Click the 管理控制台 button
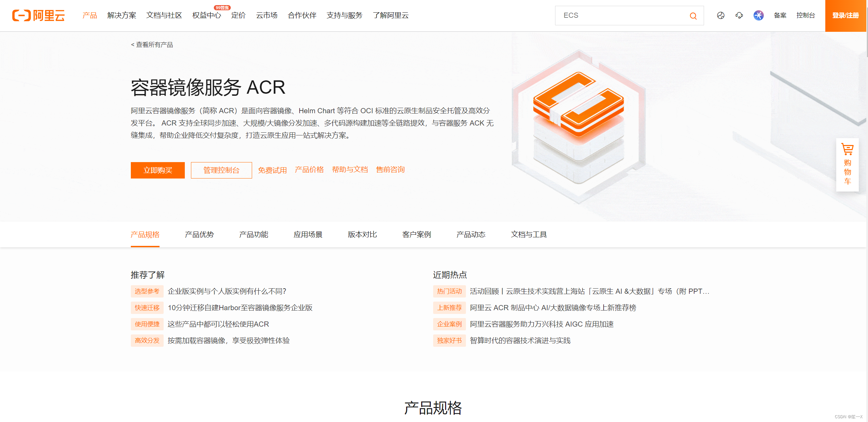Screen dimensions: 868x422 coord(221,170)
